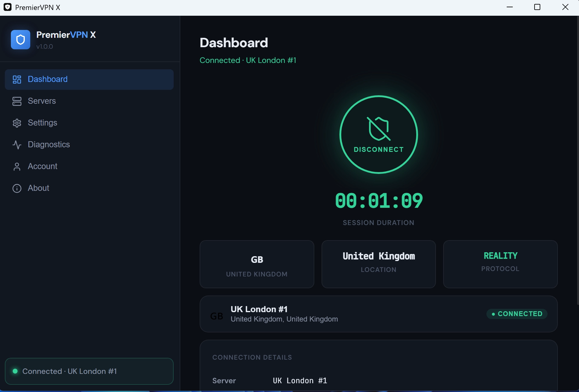This screenshot has width=579, height=392.
Task: Click the Settings gear icon
Action: (x=17, y=123)
